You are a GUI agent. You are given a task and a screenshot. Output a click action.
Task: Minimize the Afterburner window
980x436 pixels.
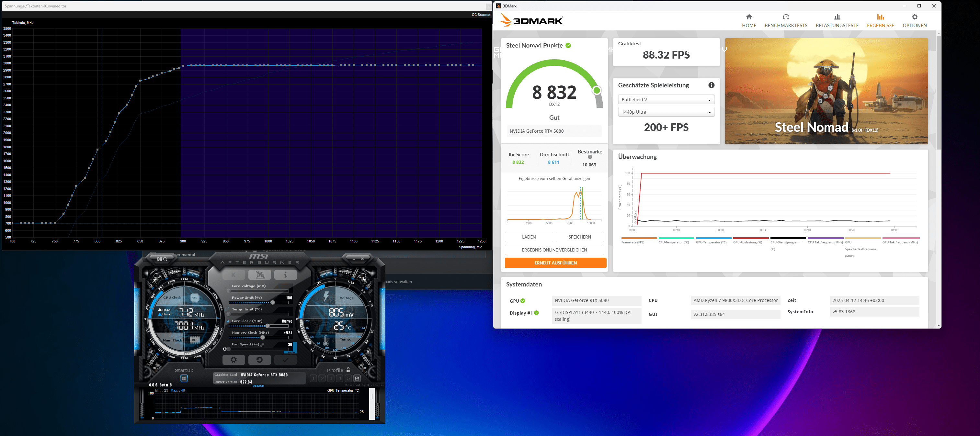tap(354, 259)
